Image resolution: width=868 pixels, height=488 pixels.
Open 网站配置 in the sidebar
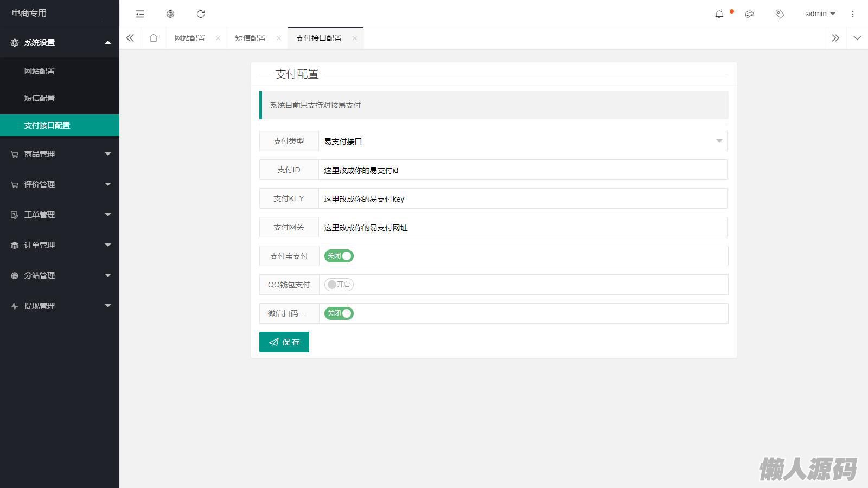[x=40, y=71]
